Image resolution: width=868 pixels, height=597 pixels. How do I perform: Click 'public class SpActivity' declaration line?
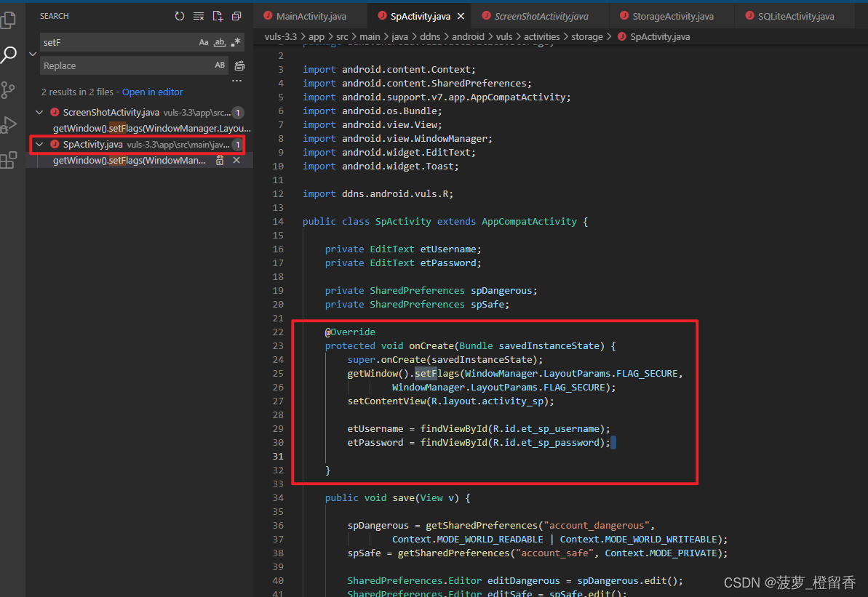click(445, 221)
